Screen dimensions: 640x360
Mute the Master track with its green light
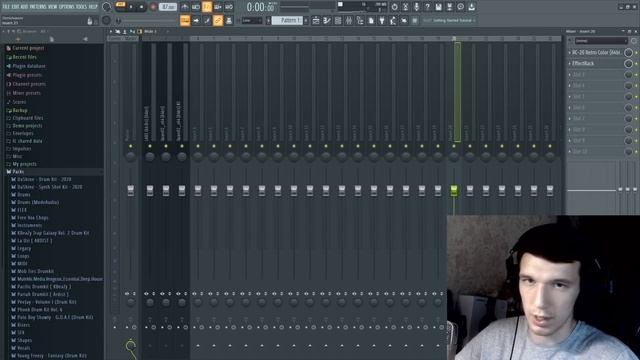click(x=131, y=146)
